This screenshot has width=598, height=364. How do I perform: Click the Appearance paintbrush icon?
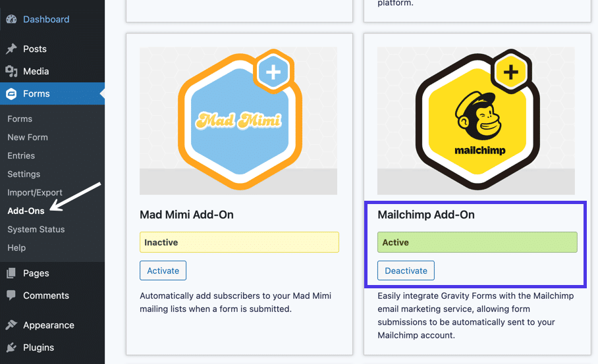[x=11, y=325]
